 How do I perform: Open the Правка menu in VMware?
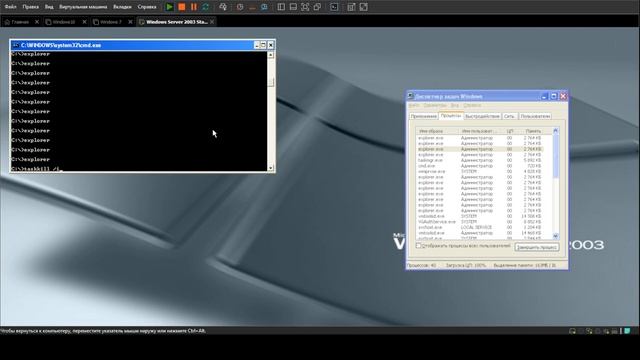(x=31, y=7)
